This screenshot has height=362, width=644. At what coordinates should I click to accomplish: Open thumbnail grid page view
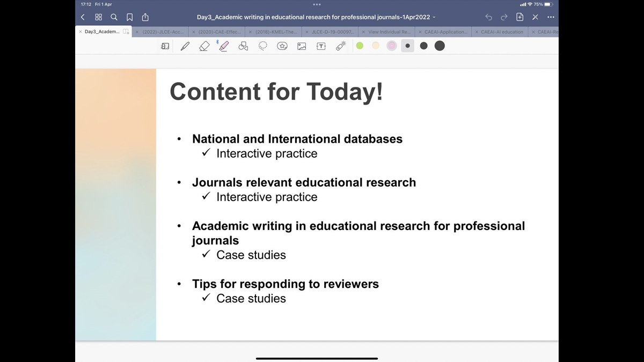98,17
